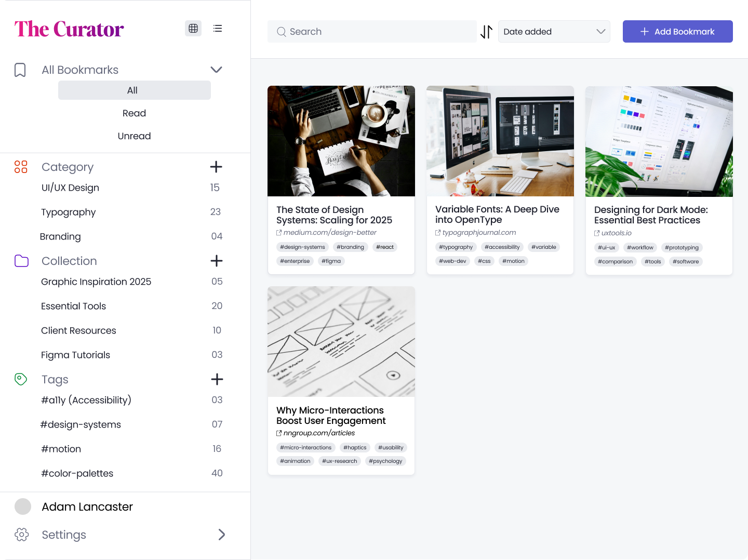Select the All bookmarks filter

click(135, 90)
